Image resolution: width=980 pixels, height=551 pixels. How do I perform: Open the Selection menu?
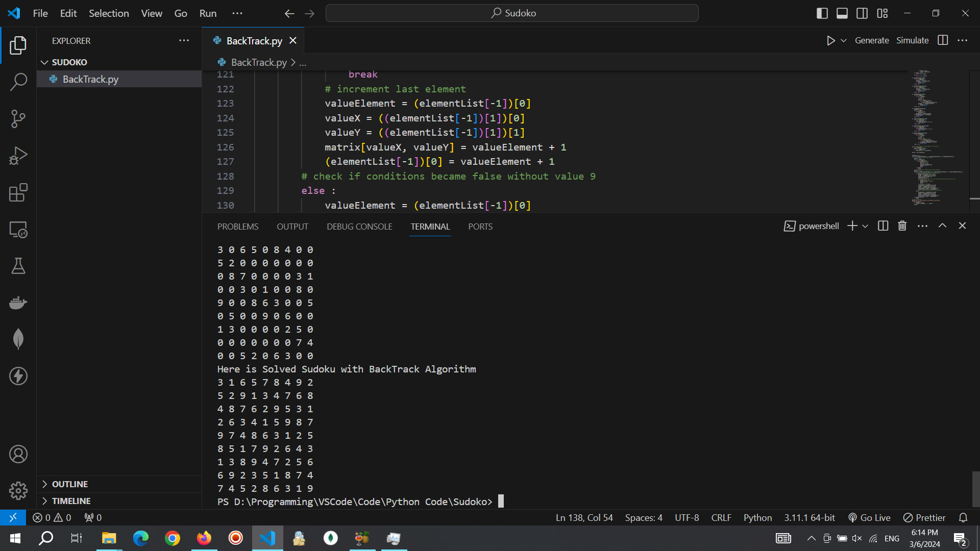[x=109, y=13]
